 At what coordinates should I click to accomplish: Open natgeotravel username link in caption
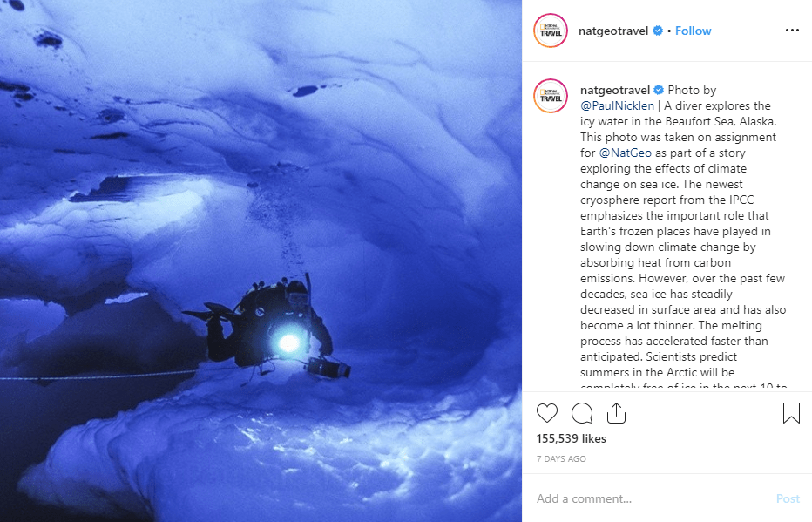point(615,90)
